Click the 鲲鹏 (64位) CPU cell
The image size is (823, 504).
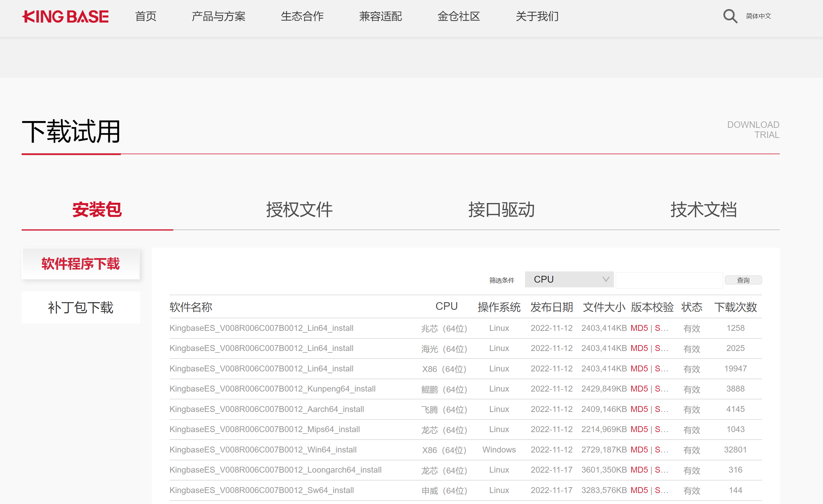pyautogui.click(x=444, y=389)
